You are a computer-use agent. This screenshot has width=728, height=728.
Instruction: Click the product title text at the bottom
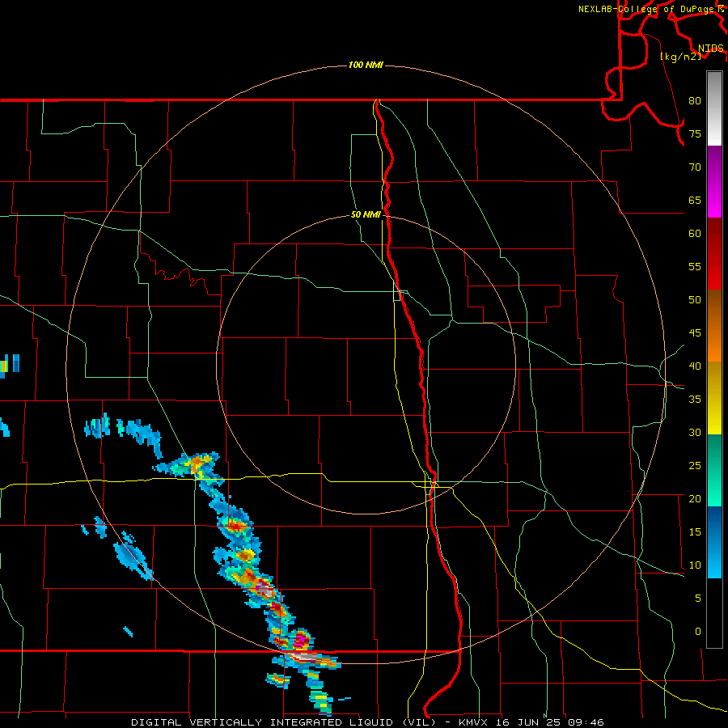coord(368,722)
